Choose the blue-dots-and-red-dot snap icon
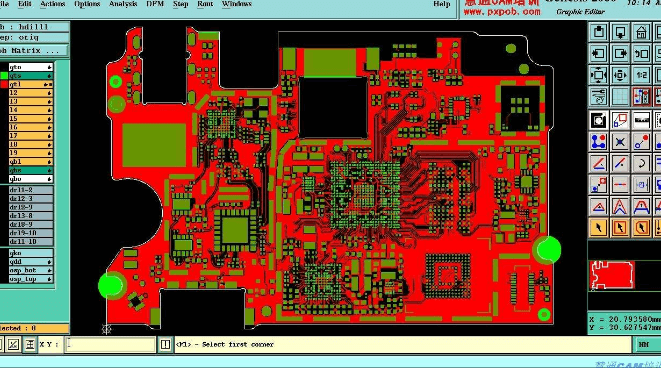This screenshot has height=368, width=661. tap(598, 142)
